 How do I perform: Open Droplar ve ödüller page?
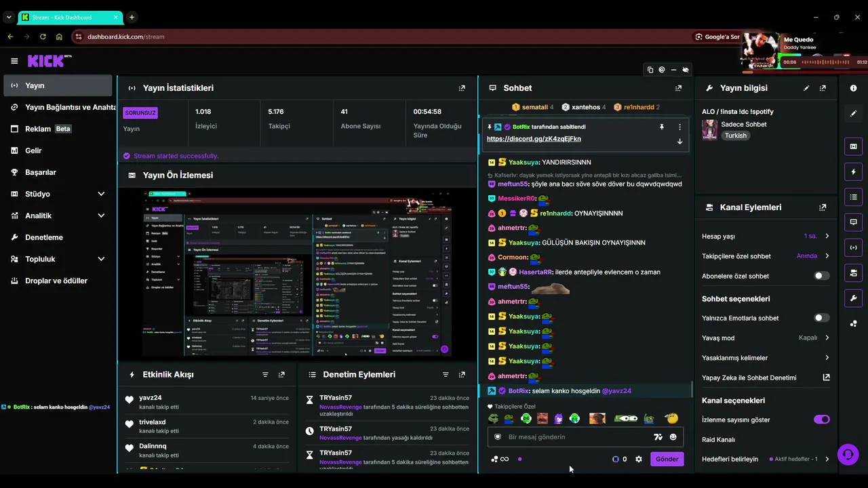coord(58,281)
